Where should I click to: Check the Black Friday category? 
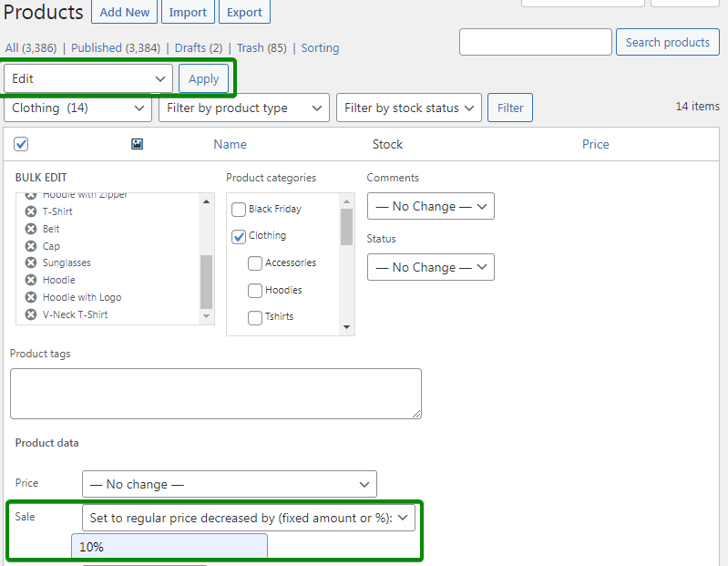(239, 210)
